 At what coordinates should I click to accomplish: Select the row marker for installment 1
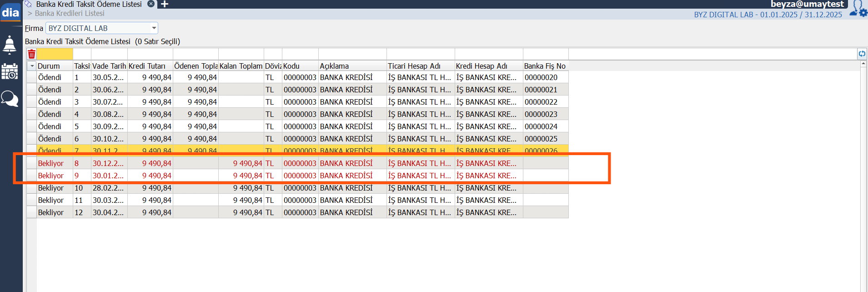31,77
